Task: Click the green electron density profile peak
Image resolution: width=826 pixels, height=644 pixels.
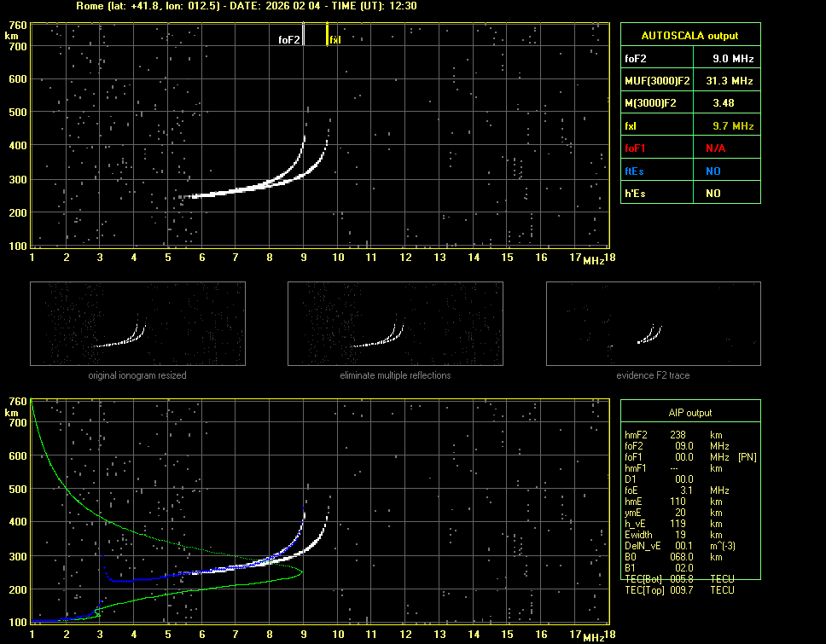Action: click(x=301, y=573)
